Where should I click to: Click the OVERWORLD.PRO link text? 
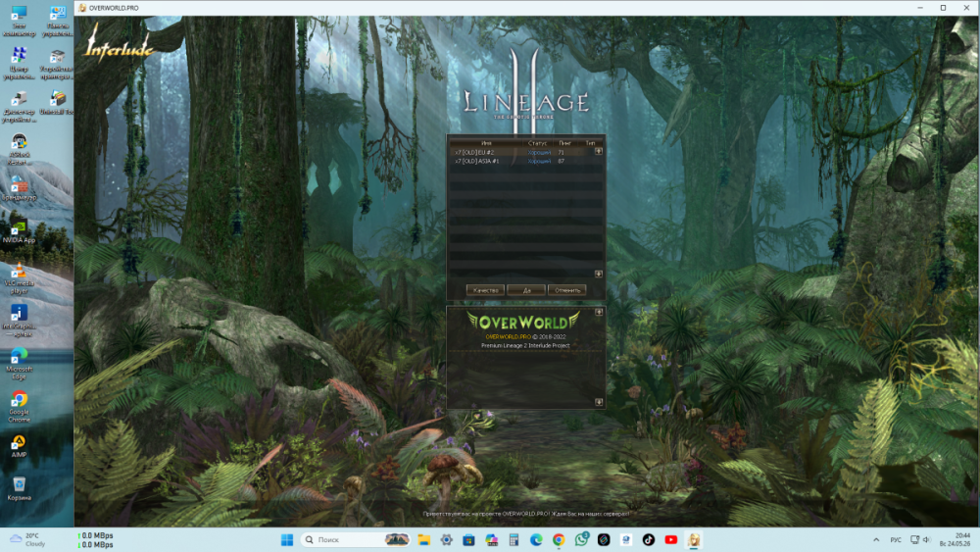click(508, 337)
